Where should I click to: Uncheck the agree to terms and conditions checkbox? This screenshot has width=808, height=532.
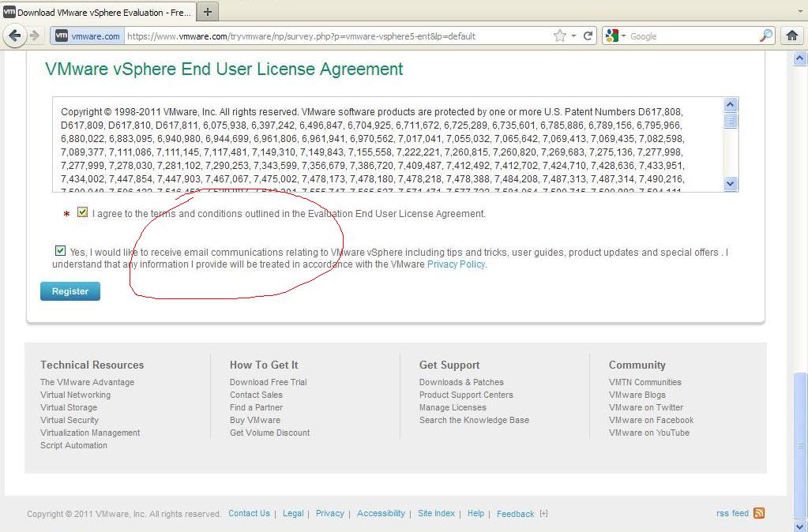coord(82,212)
